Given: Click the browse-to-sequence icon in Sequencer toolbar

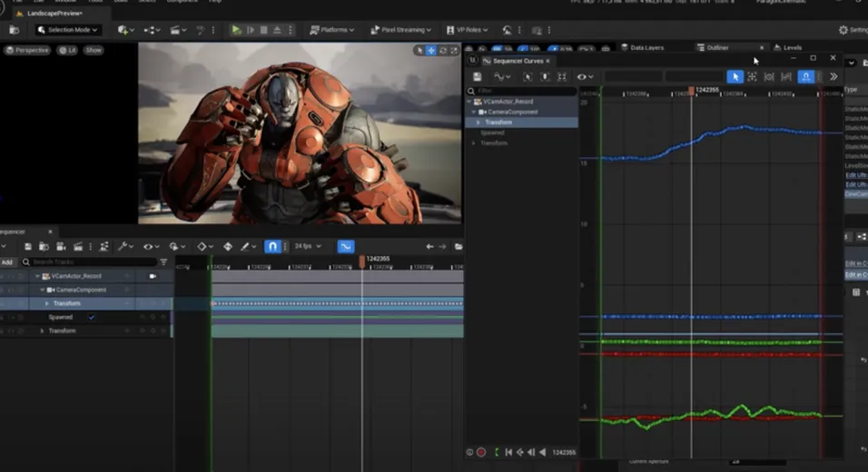Looking at the screenshot, I should point(44,247).
